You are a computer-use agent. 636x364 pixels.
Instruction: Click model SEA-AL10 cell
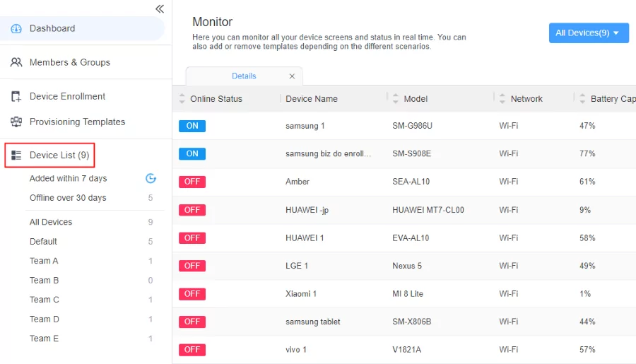tap(411, 182)
